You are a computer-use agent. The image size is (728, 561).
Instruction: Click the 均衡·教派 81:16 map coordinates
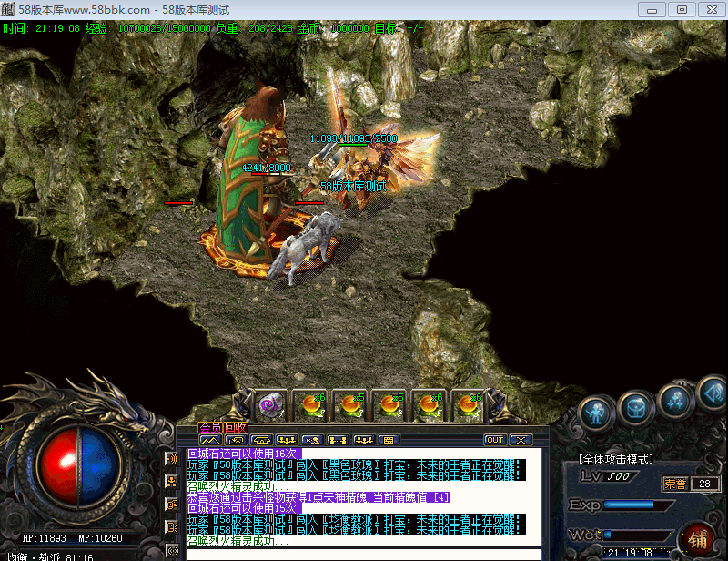point(50,556)
